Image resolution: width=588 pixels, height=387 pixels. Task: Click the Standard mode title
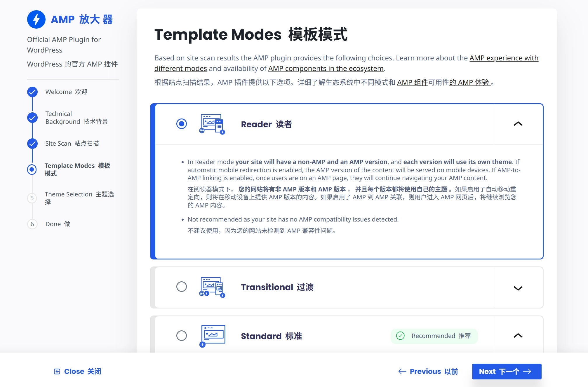tap(271, 336)
